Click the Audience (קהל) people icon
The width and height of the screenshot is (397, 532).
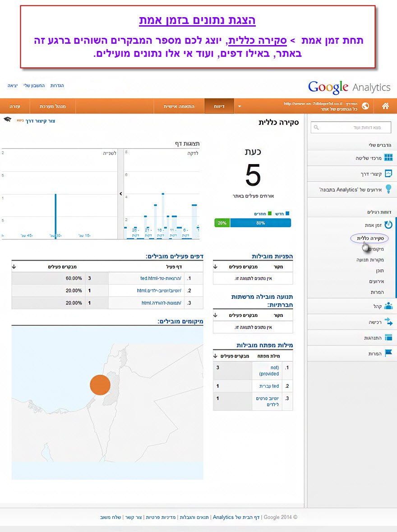pos(388,306)
